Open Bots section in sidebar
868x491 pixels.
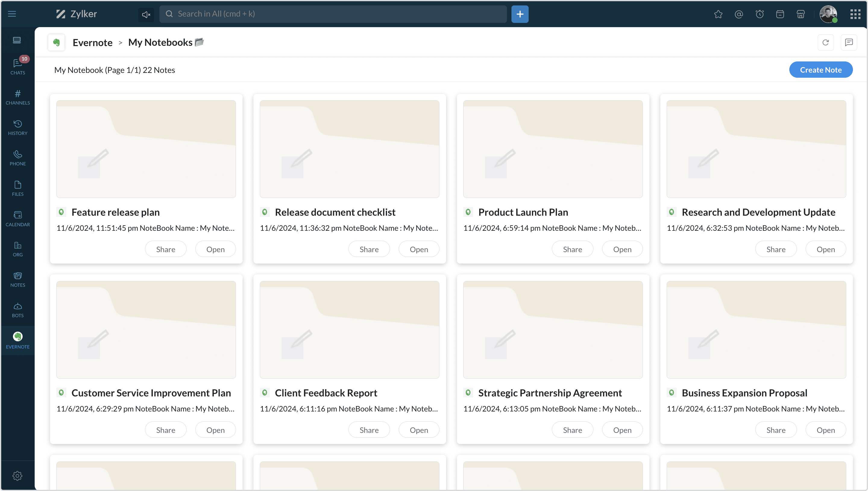(x=17, y=310)
